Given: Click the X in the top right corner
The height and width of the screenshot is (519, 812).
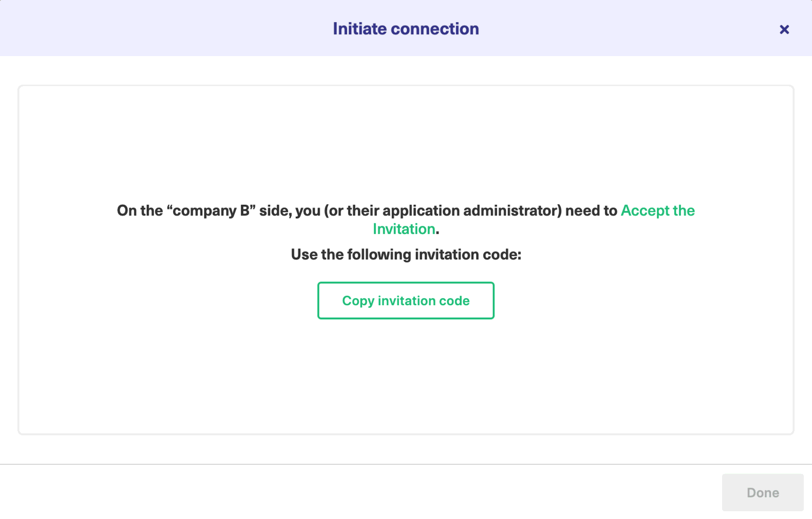Looking at the screenshot, I should tap(784, 30).
